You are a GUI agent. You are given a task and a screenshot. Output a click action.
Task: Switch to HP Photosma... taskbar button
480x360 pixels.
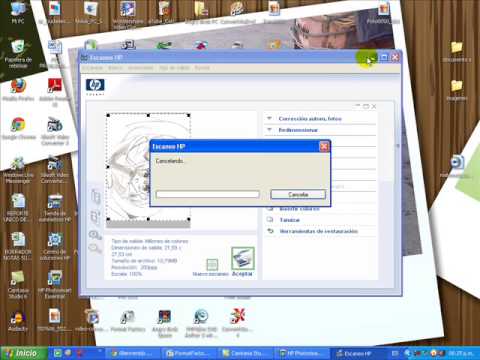(302, 353)
